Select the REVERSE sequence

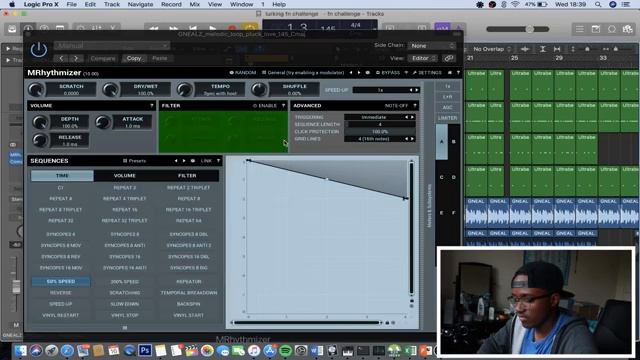tap(60, 293)
